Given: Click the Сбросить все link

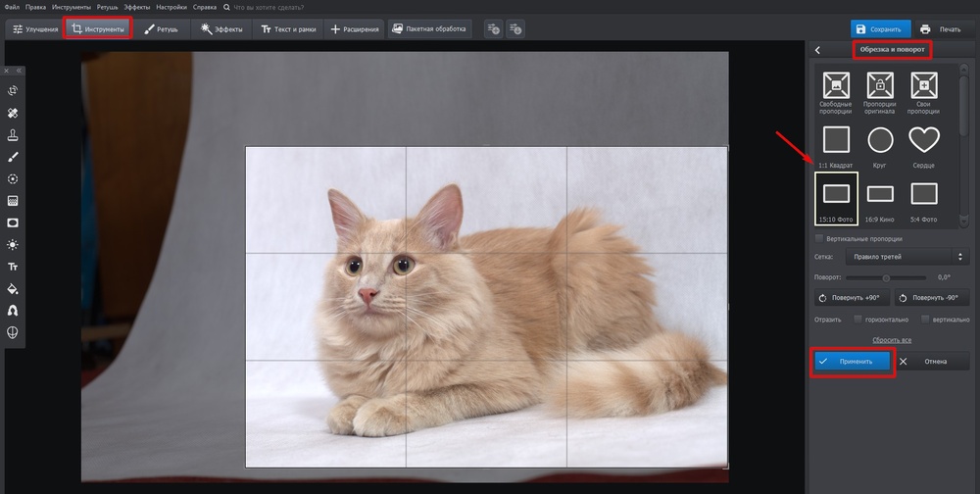Looking at the screenshot, I should coord(892,340).
